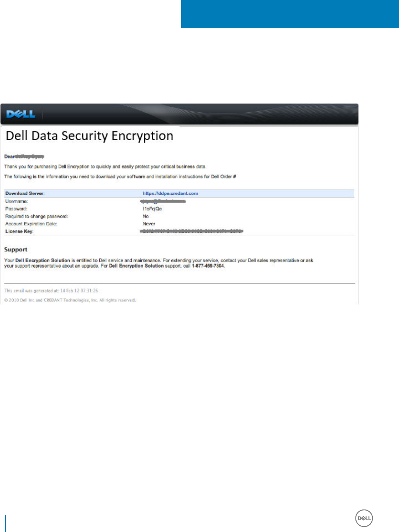Click the Support section heading
This screenshot has width=399, height=532.
tap(16, 249)
